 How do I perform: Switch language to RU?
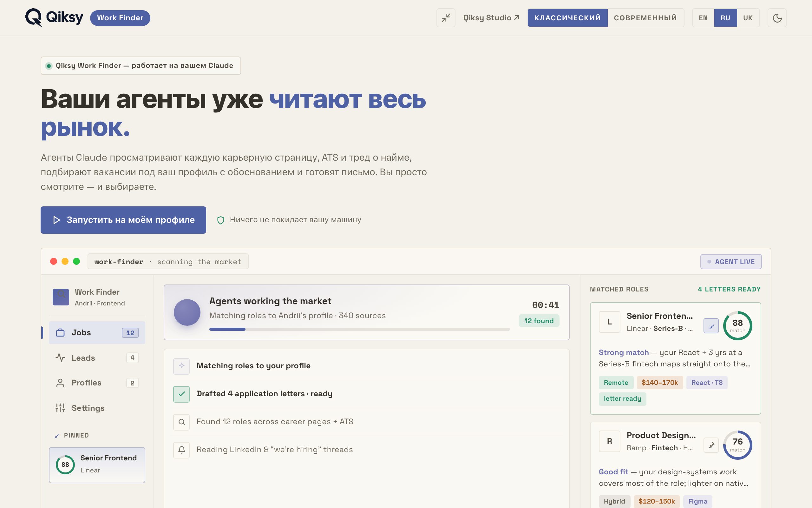tap(725, 18)
